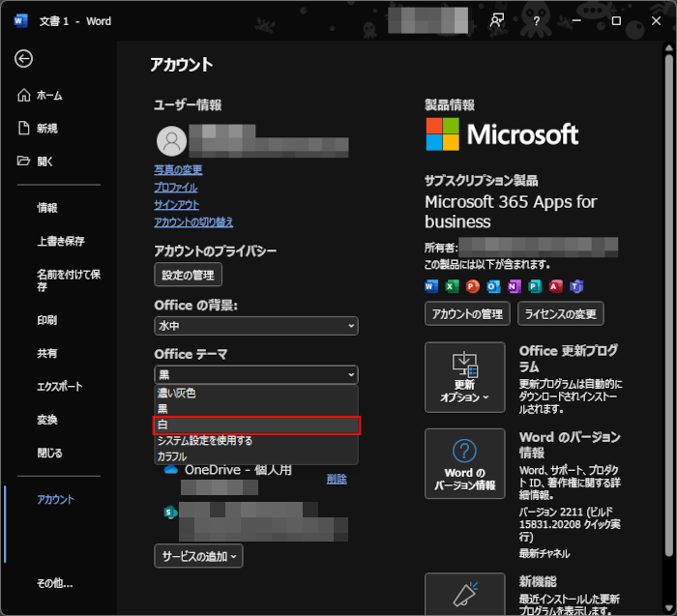Click the 写真の変更 link
This screenshot has height=616, width=677.
pyautogui.click(x=178, y=170)
